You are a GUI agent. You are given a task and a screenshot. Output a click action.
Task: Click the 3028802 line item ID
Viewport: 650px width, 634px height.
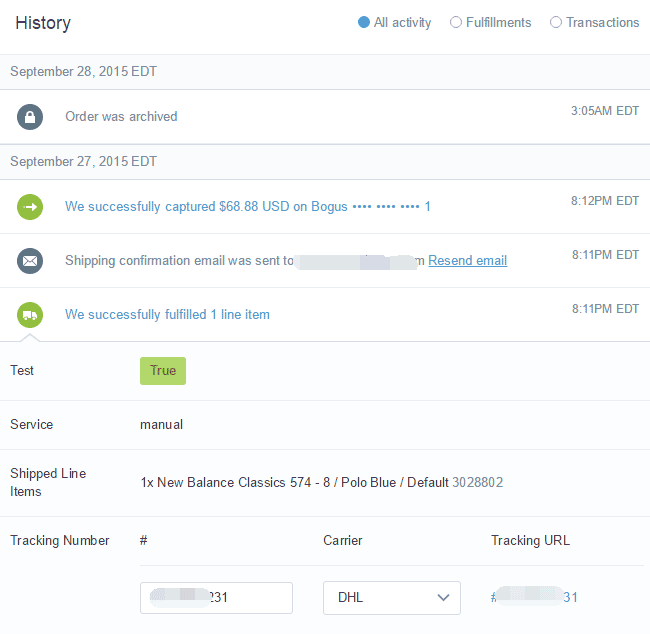478,483
